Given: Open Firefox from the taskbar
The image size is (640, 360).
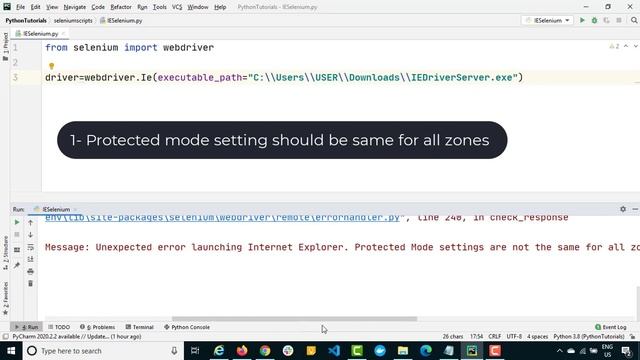Looking at the screenshot, I should point(242,351).
